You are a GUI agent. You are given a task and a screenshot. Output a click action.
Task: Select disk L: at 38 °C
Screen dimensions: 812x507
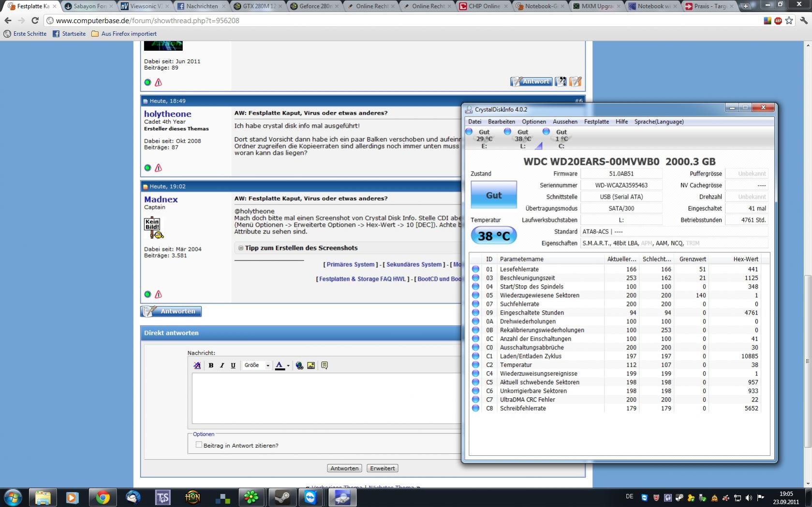pos(522,139)
